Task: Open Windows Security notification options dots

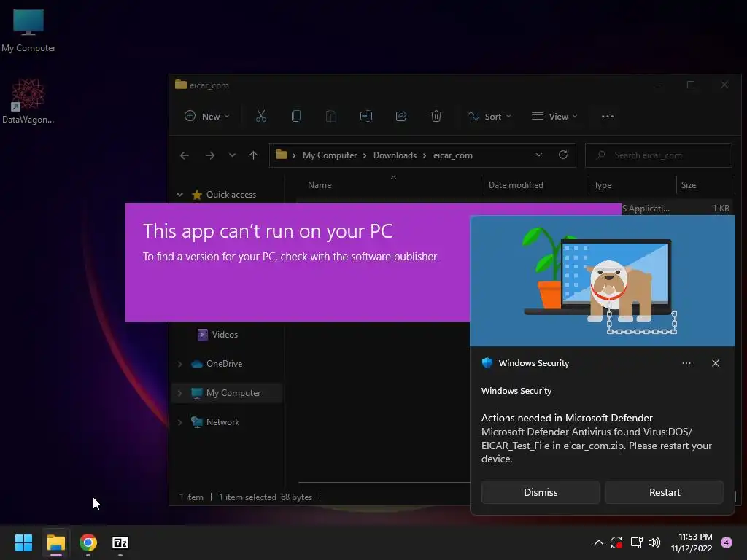Action: click(x=686, y=363)
